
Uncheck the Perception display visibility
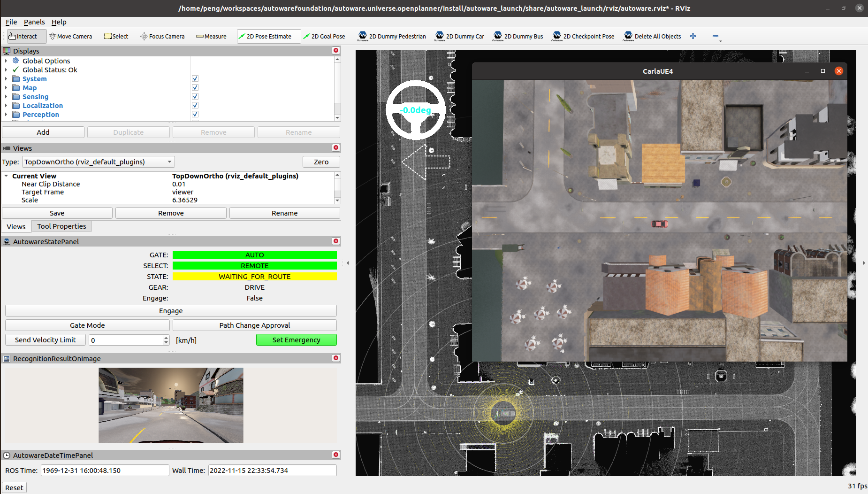pos(195,114)
